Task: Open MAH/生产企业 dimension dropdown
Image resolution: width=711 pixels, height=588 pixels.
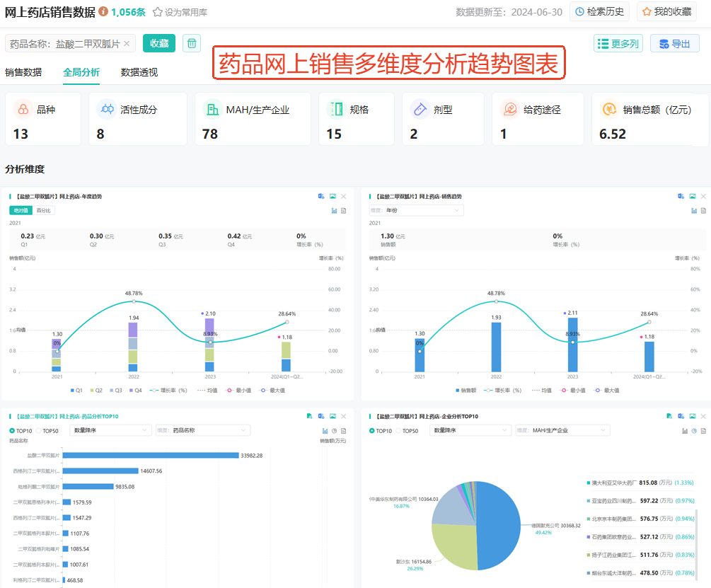Action: pos(561,430)
